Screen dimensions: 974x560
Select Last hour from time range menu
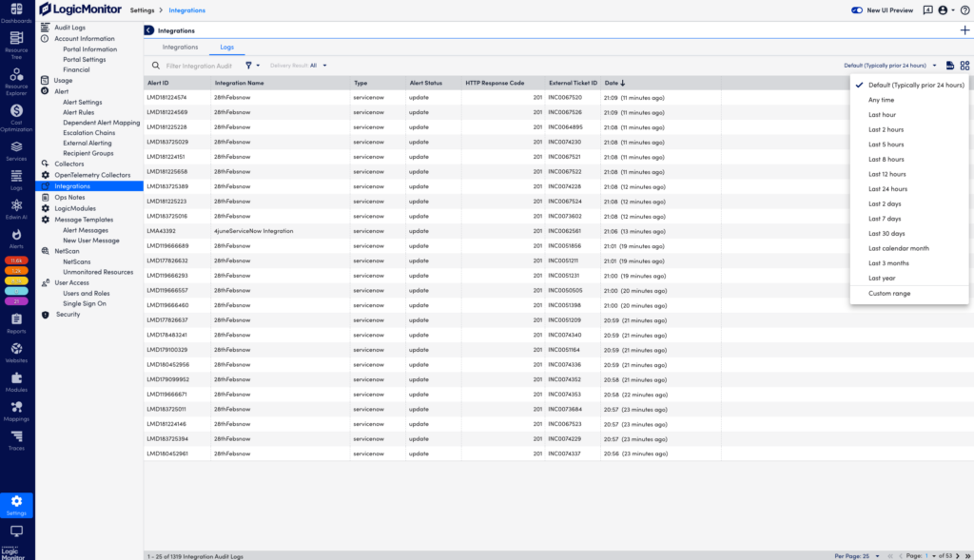click(x=909, y=115)
